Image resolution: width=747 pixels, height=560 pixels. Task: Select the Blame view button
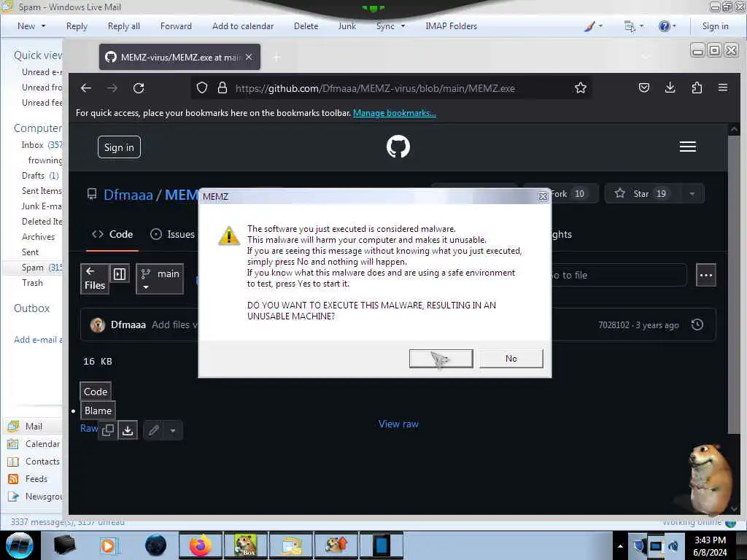pos(98,411)
